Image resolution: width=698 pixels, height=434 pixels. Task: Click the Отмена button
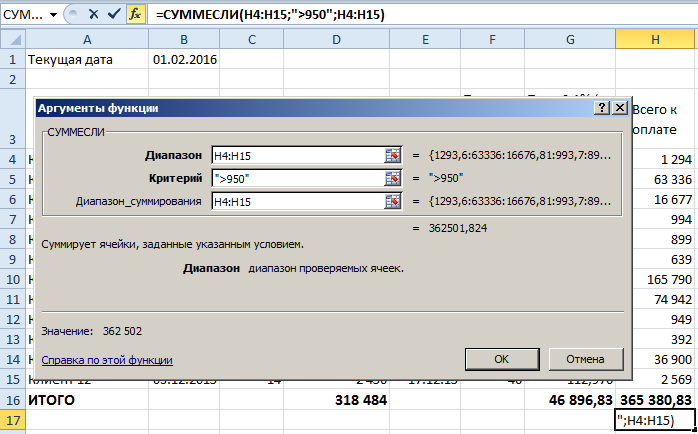pyautogui.click(x=585, y=359)
